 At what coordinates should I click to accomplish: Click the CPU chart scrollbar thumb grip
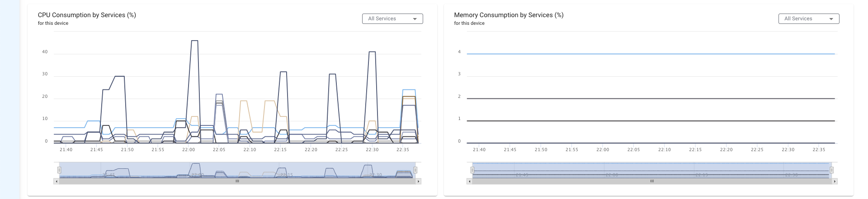pyautogui.click(x=237, y=181)
